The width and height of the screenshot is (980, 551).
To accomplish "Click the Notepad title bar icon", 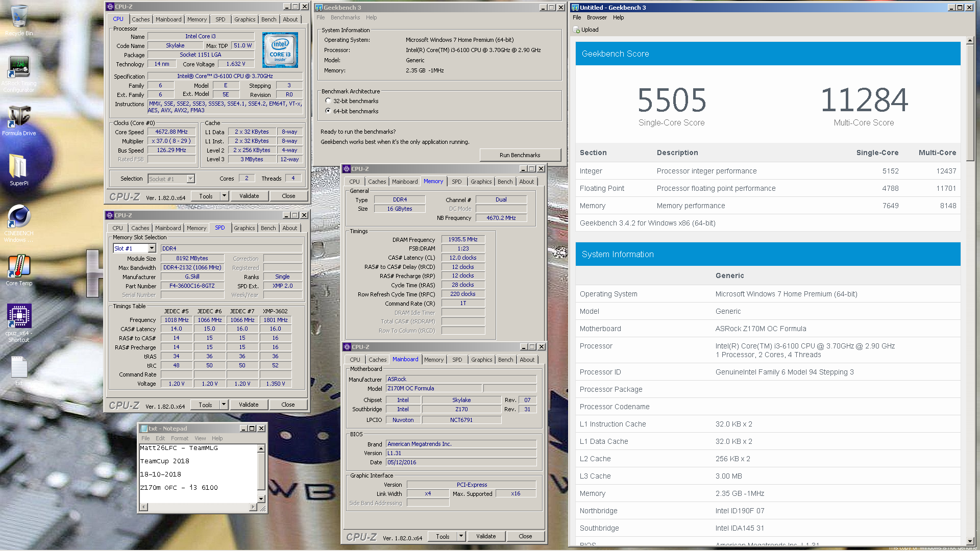I will point(144,429).
